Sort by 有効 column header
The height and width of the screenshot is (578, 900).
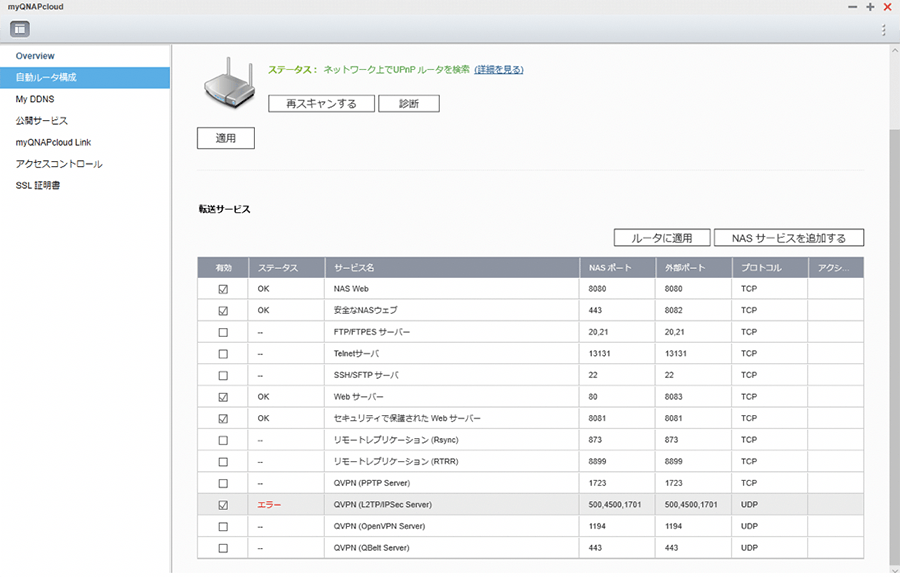[223, 267]
